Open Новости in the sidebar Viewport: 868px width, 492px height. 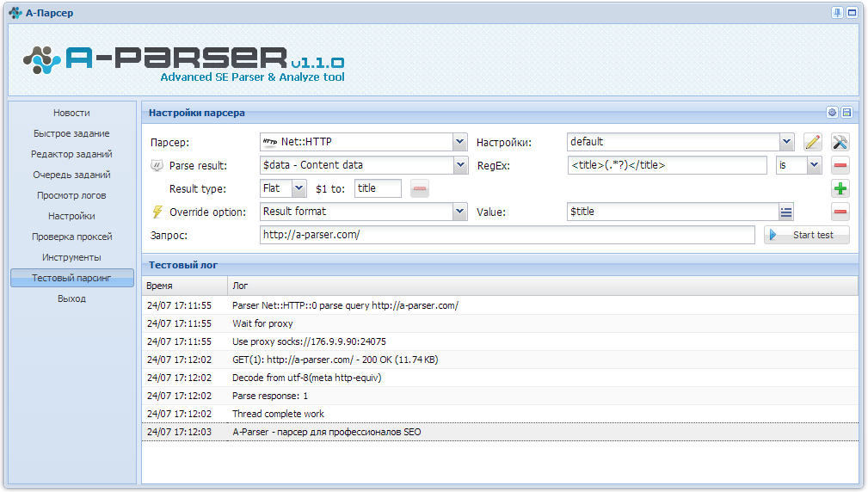click(x=71, y=113)
